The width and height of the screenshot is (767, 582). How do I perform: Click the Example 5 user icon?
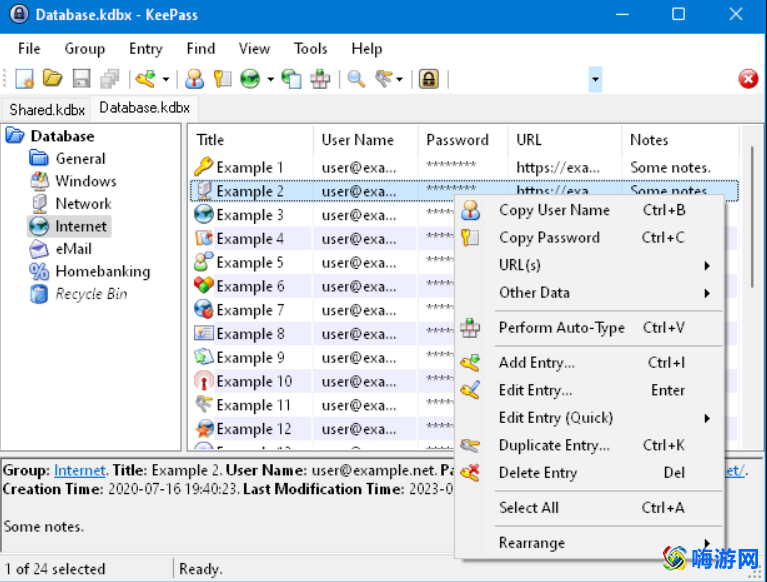pos(203,262)
